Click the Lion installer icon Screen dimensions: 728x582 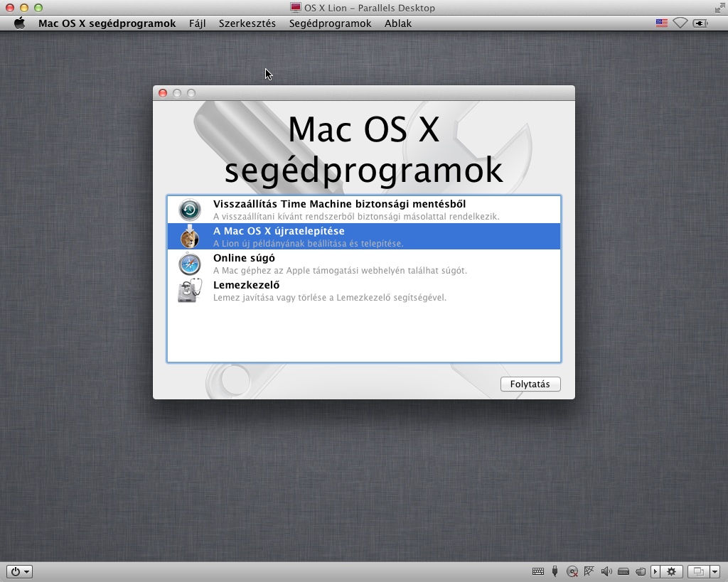(x=189, y=237)
